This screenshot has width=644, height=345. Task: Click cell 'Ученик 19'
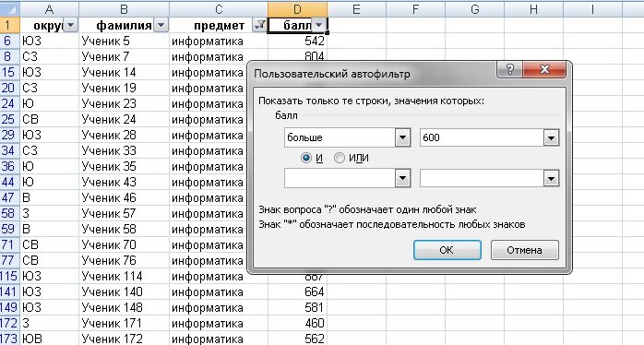tap(124, 88)
